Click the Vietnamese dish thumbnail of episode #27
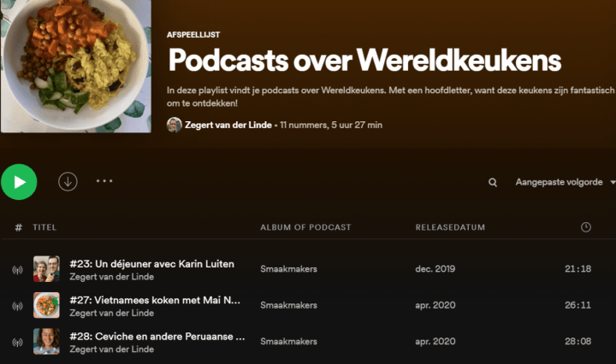Screen dimensions: 616x364 (46, 305)
